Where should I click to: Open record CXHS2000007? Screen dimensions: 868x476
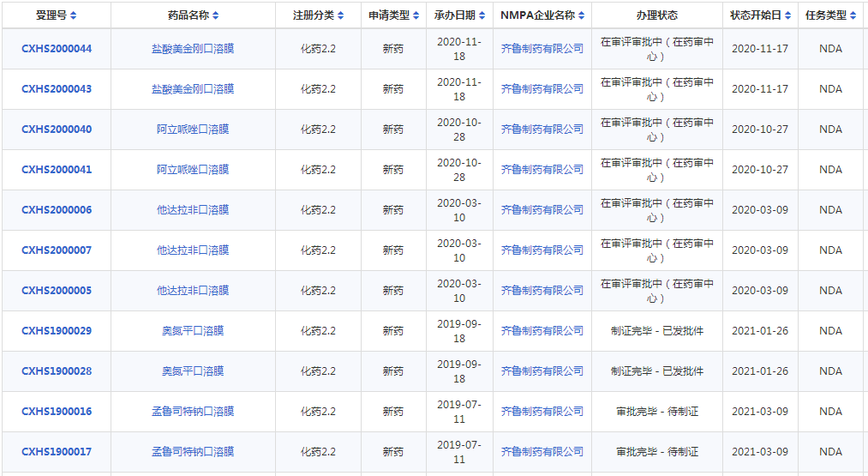[x=57, y=250]
